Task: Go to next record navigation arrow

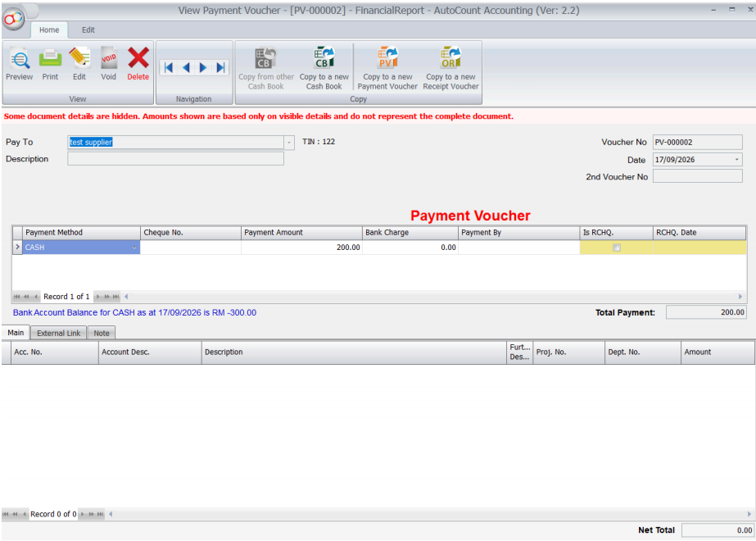Action: click(203, 67)
